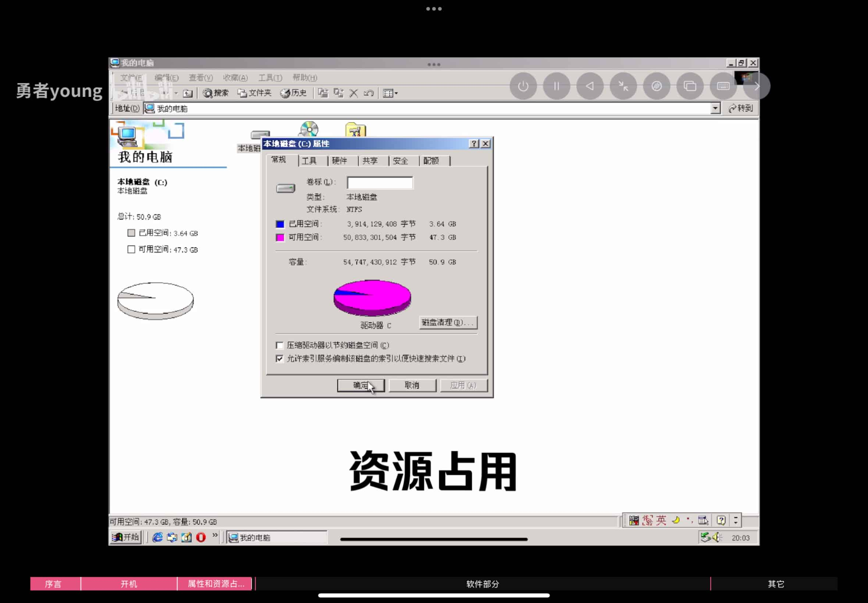The image size is (868, 603).
Task: Click the local disk drive icon in My Computer
Action: 260,135
